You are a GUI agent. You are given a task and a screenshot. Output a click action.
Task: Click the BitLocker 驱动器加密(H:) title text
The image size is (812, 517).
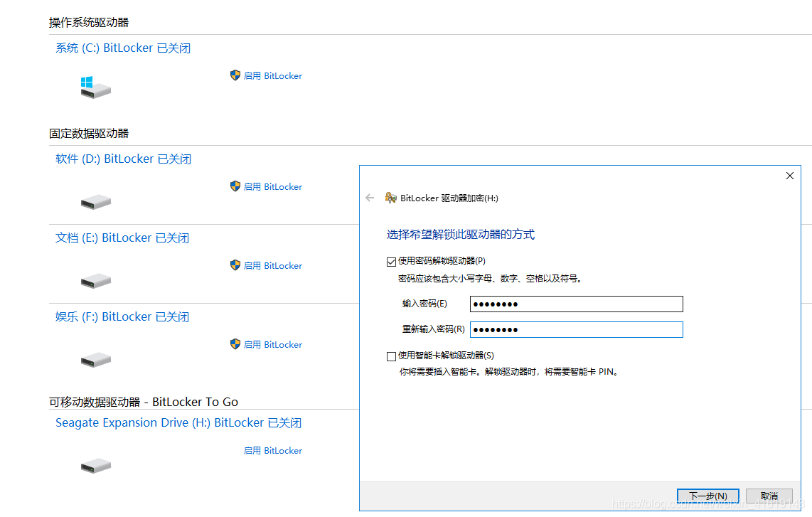[x=449, y=198]
